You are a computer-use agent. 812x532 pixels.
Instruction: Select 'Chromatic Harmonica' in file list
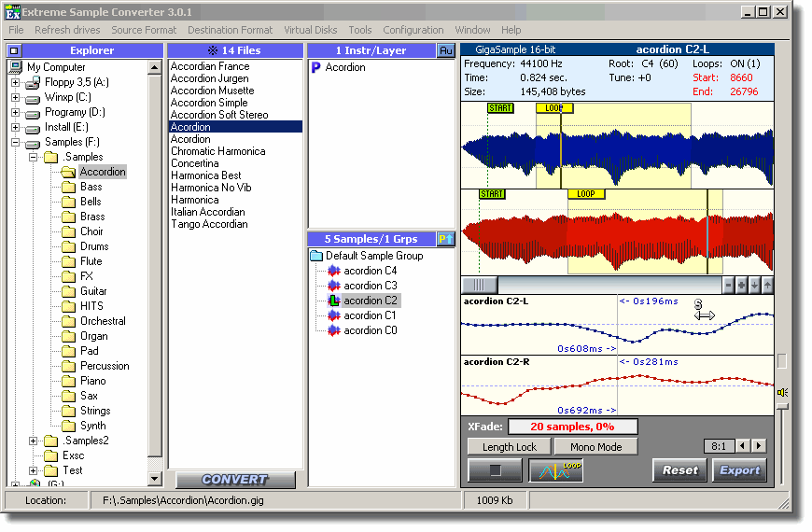(218, 151)
